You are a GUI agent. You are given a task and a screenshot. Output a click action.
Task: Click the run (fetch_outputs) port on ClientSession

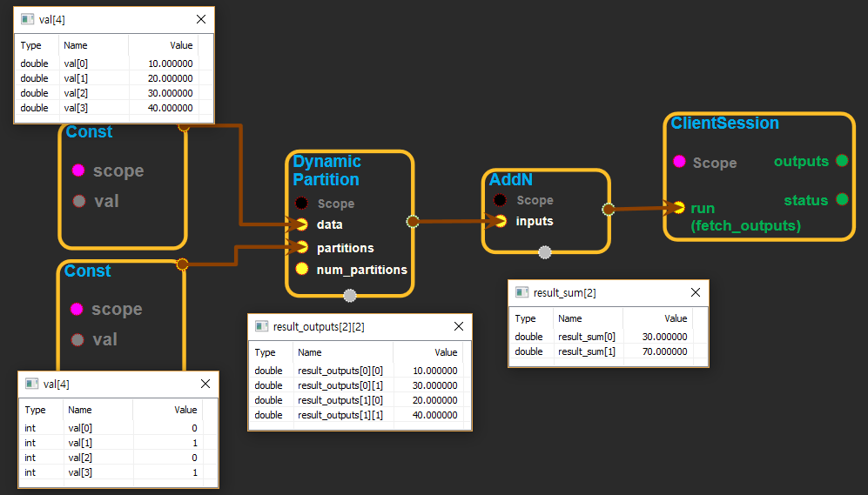coord(678,208)
